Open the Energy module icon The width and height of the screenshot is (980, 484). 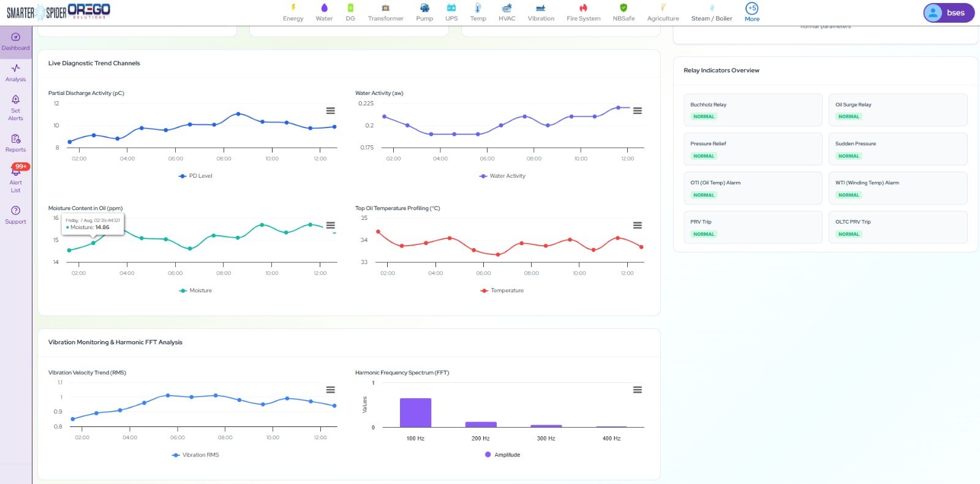(x=293, y=8)
